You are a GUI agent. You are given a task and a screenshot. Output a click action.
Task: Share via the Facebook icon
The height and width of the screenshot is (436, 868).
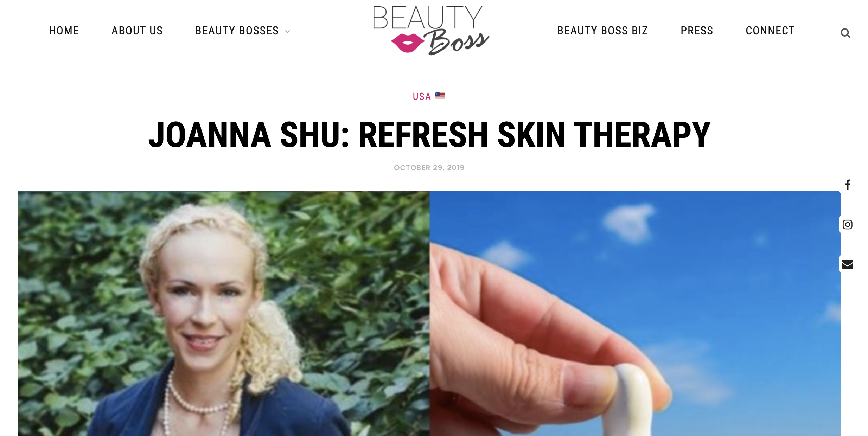coord(848,185)
